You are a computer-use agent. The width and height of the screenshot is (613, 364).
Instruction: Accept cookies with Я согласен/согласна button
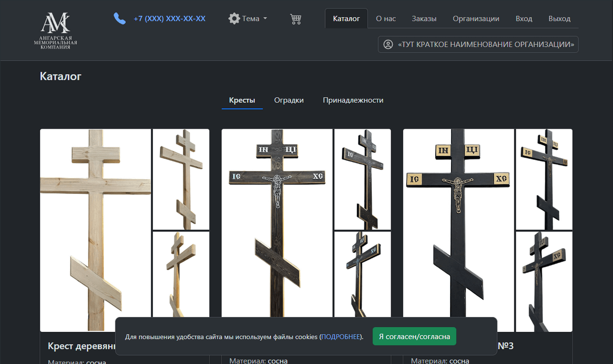coord(414,337)
